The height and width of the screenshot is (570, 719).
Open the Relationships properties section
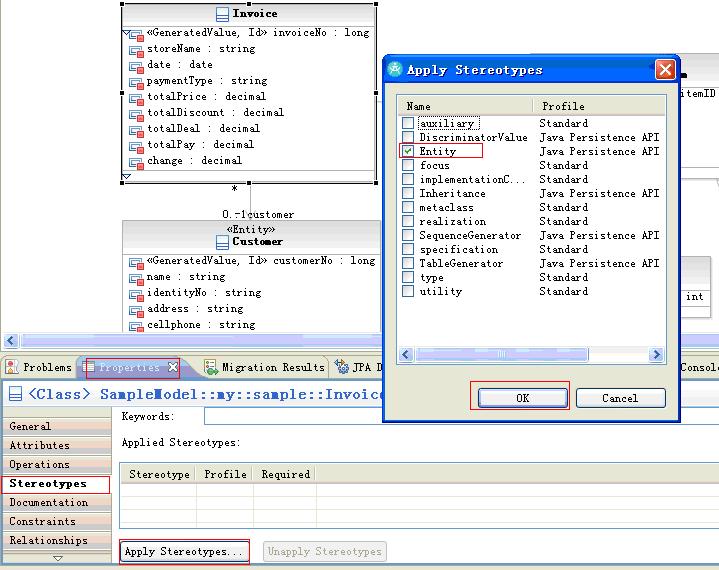point(56,541)
